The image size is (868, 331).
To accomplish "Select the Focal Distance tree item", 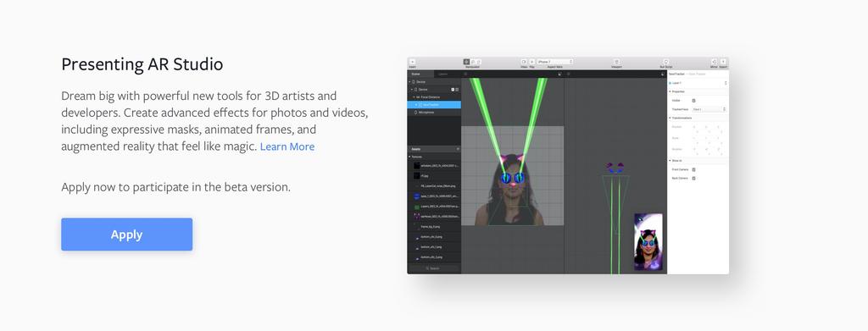I will point(434,97).
